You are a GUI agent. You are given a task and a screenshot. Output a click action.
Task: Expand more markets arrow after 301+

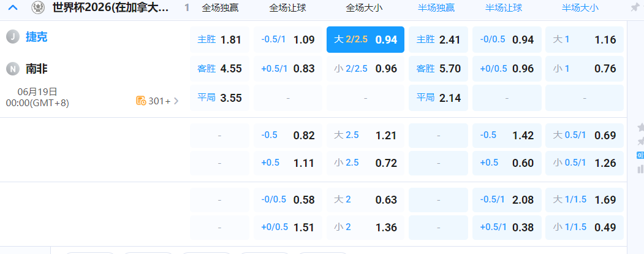[x=176, y=101]
